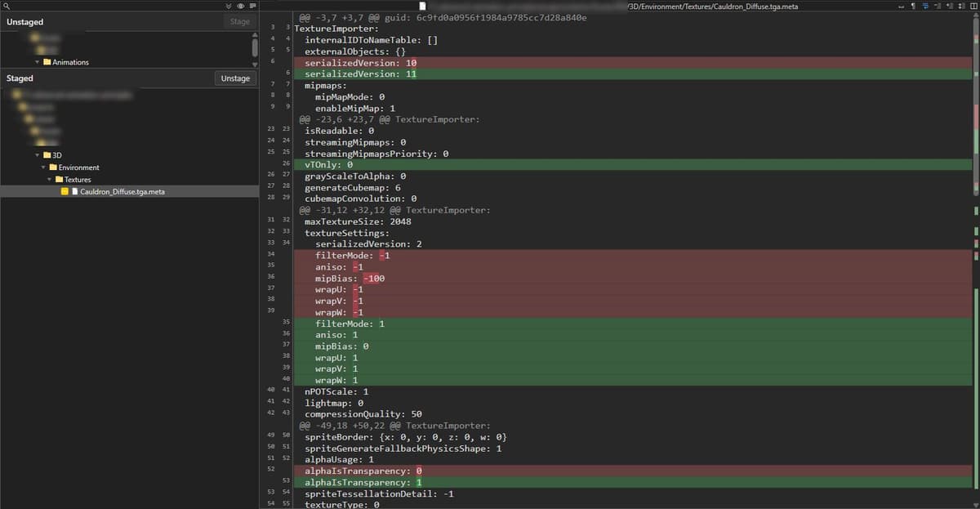Click the expand-context arrows icon in the toolbar
Screen dimensions: 980x509
(960, 5)
